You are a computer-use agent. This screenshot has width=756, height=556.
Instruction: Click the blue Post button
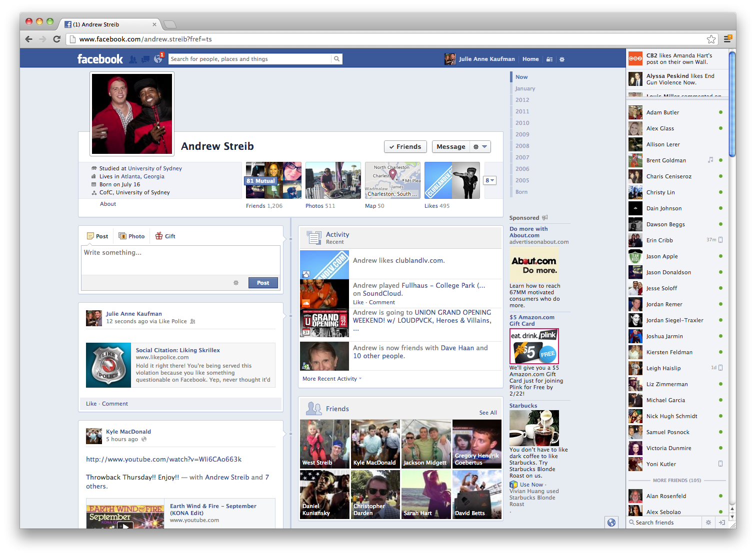click(x=263, y=283)
